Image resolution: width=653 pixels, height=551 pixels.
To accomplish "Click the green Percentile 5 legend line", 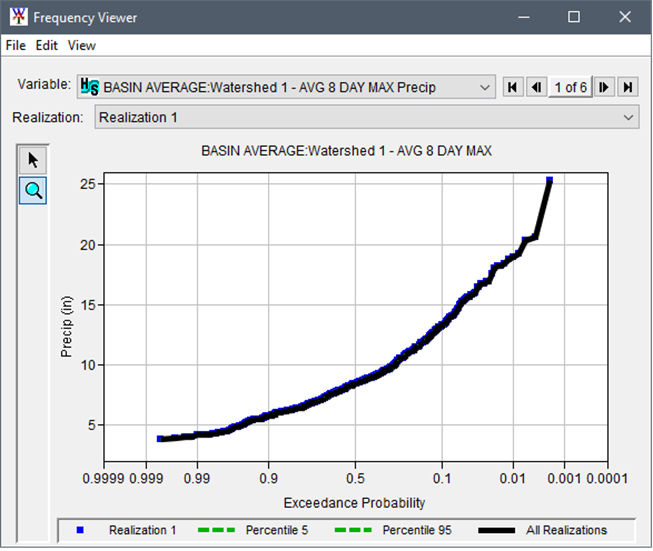I will (216, 530).
